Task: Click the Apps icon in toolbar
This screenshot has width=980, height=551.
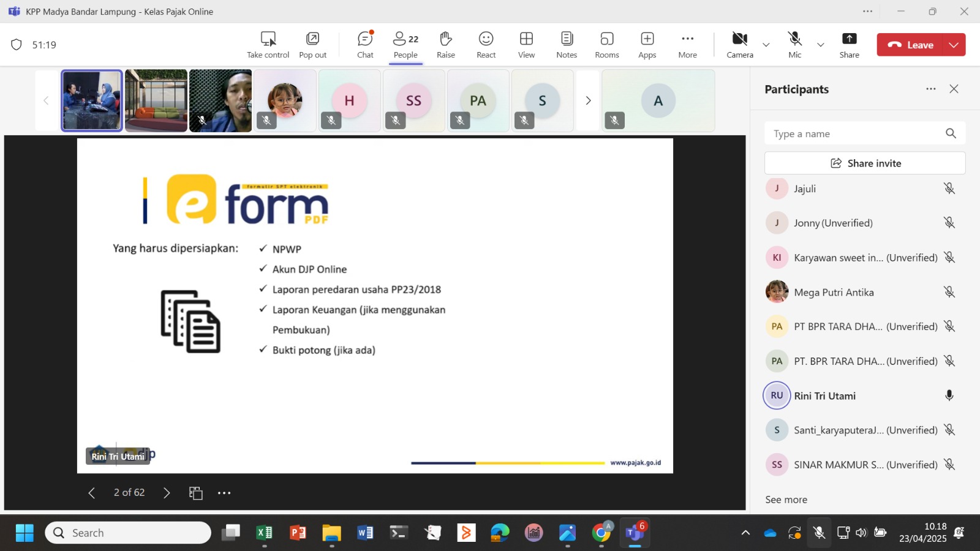Action: (x=647, y=45)
